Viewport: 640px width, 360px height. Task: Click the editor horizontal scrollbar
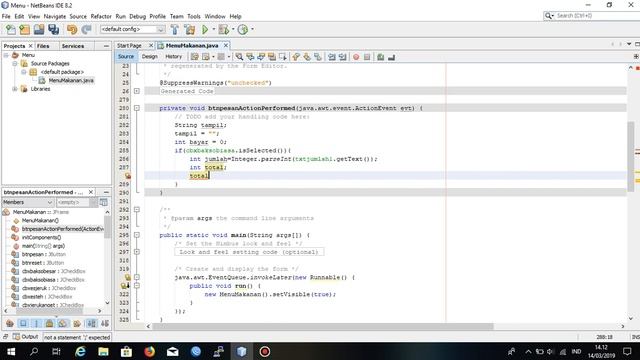pos(322,327)
